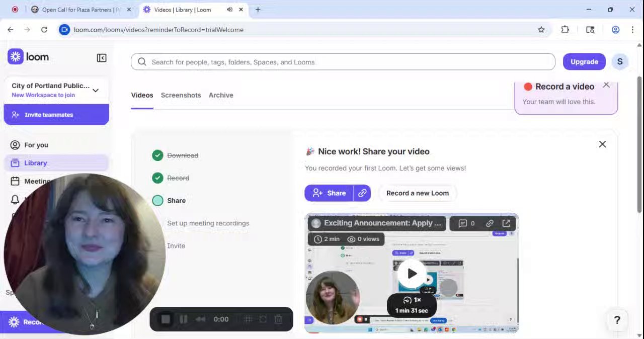Screen dimensions: 644x339
Task: Open the S profile avatar
Action: 620,61
